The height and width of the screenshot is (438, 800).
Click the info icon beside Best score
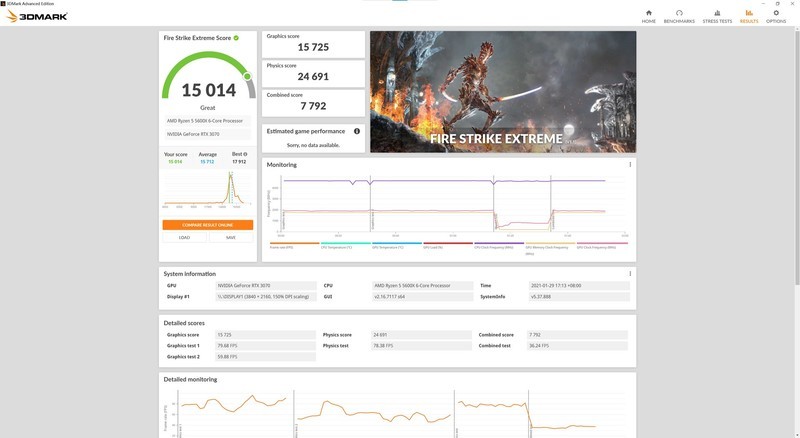(245, 154)
